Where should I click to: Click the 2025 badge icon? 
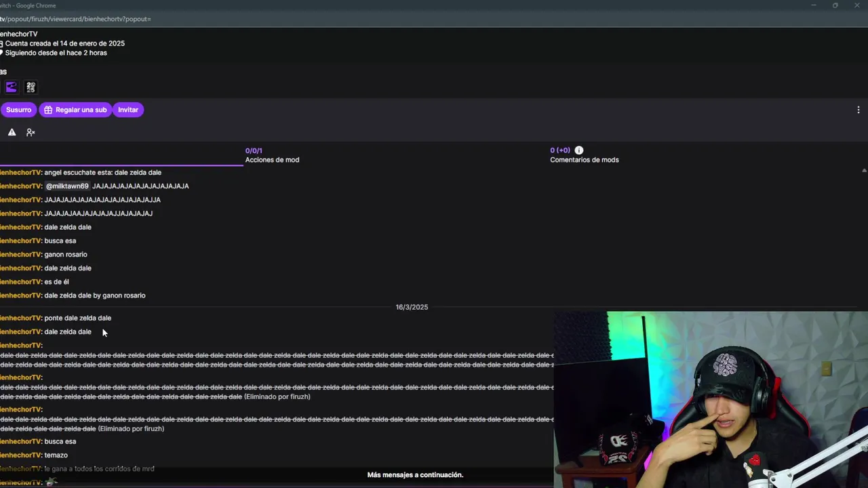point(31,87)
